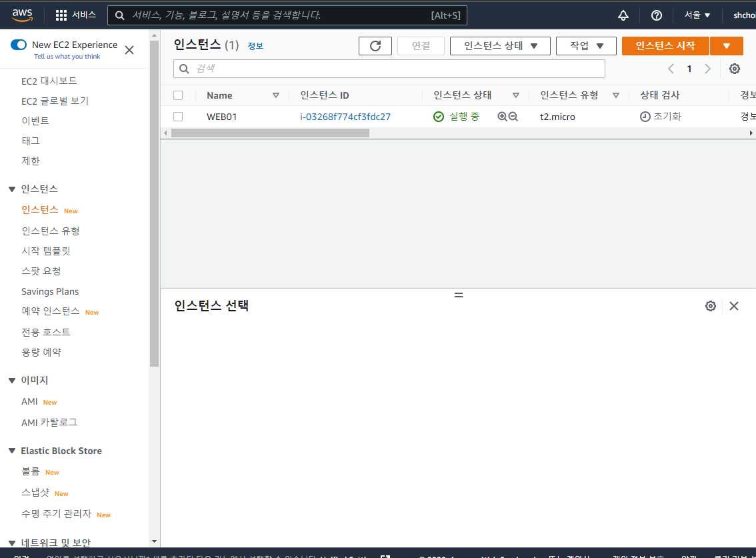Open 수명 주기 관리자 in sidebar
This screenshot has width=756, height=558.
tap(57, 513)
